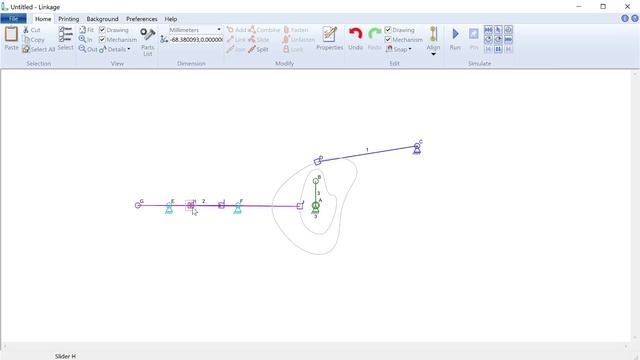This screenshot has width=640, height=360.
Task: Select the green anchor A
Action: 316,207
